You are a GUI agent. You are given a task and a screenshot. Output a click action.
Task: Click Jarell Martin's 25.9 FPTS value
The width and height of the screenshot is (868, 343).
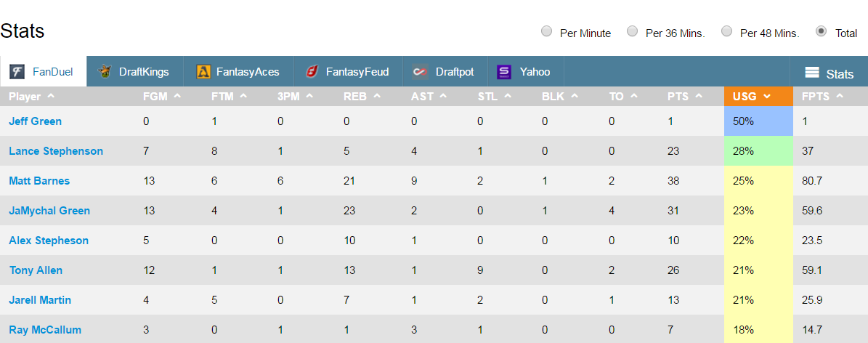point(812,300)
